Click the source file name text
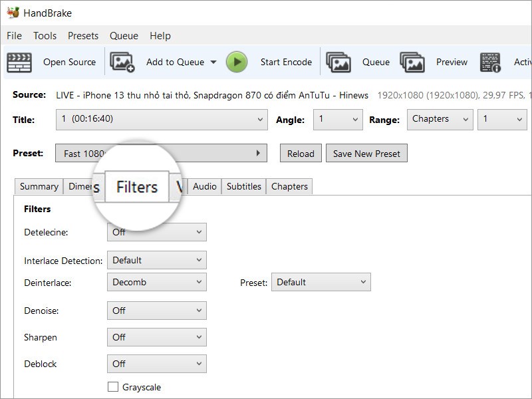The image size is (532, 399). pyautogui.click(x=212, y=95)
